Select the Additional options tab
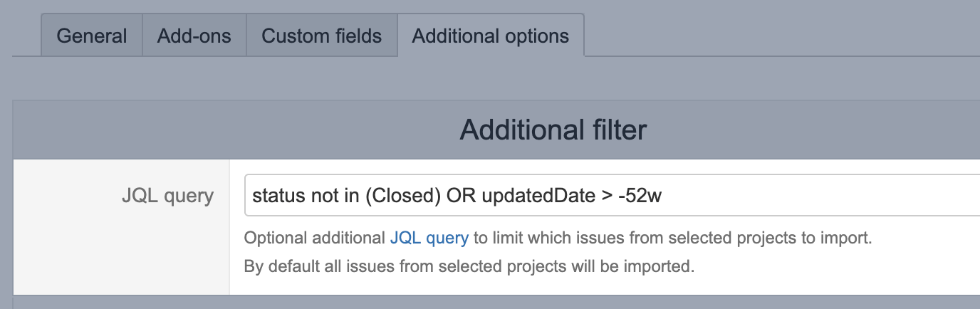The image size is (980, 309). click(491, 36)
